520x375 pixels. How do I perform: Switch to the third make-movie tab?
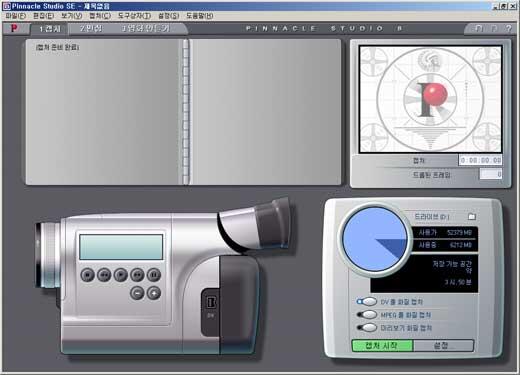click(146, 29)
